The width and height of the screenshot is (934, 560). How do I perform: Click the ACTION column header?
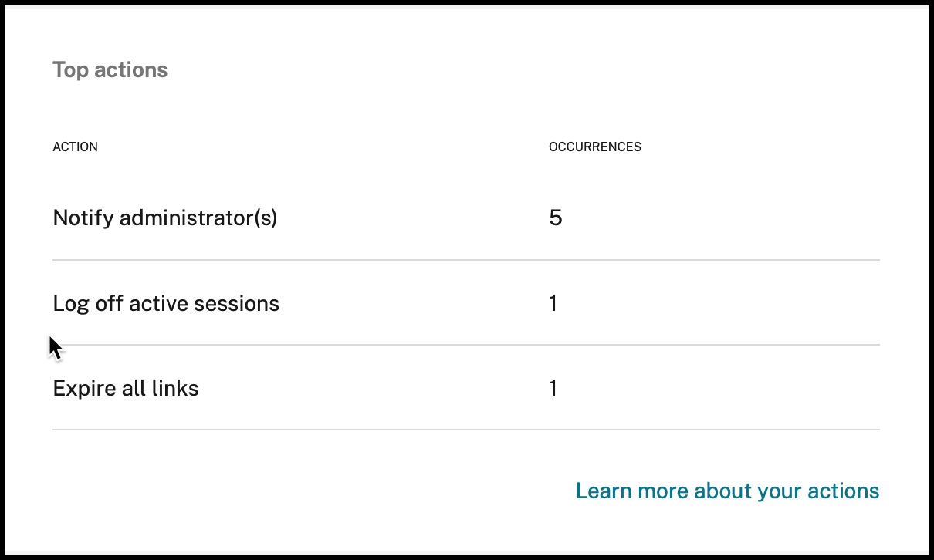pyautogui.click(x=75, y=147)
